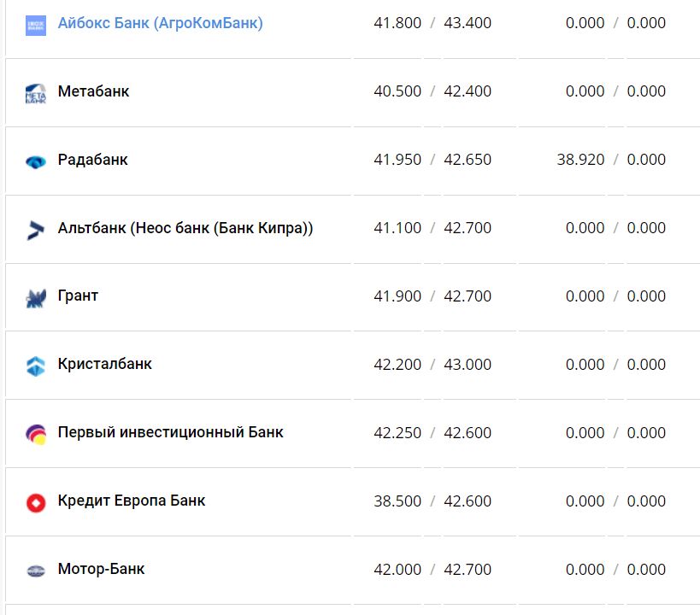This screenshot has height=615, width=700.
Task: Click Радабанк's 38.920 rate value
Action: click(580, 160)
